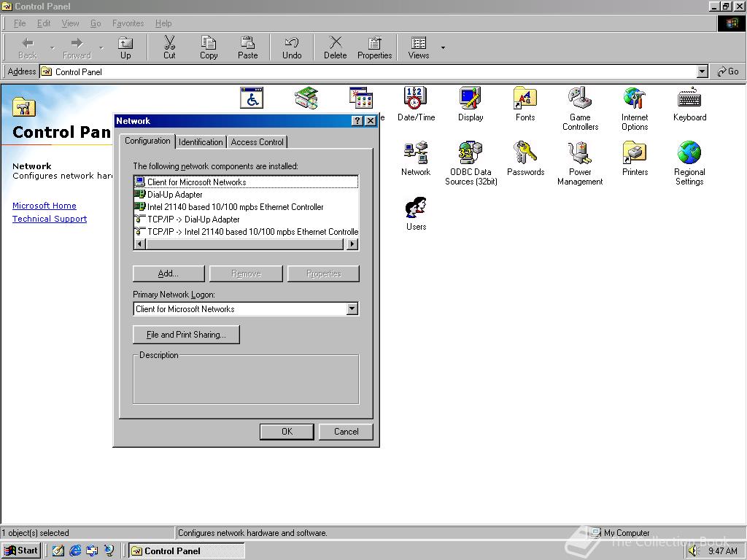Click the volume speaker tray icon

tap(694, 551)
